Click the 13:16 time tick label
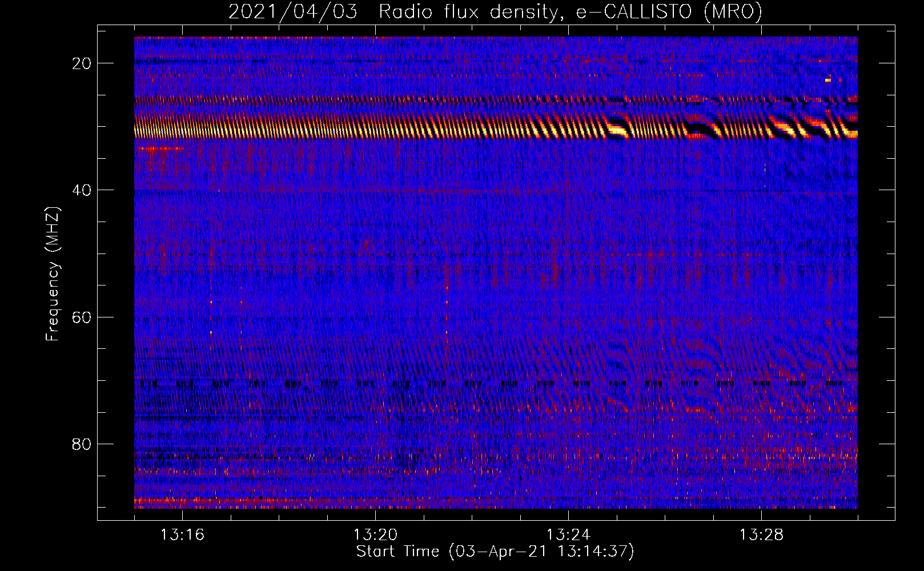 click(x=182, y=535)
